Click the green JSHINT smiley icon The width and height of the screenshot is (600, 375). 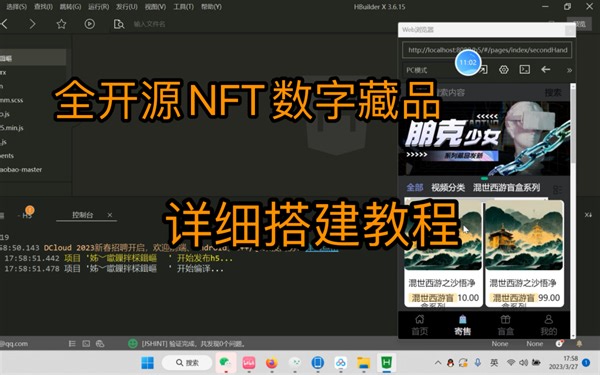pyautogui.click(x=133, y=344)
